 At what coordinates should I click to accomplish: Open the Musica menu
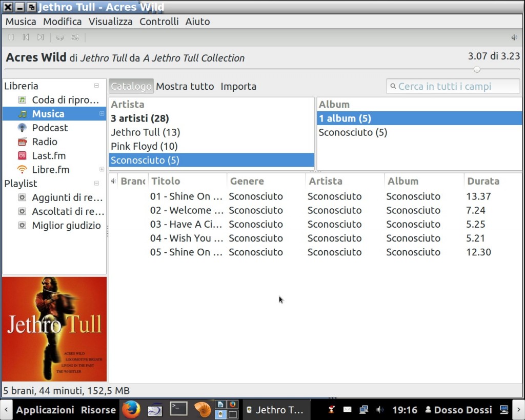(x=21, y=22)
